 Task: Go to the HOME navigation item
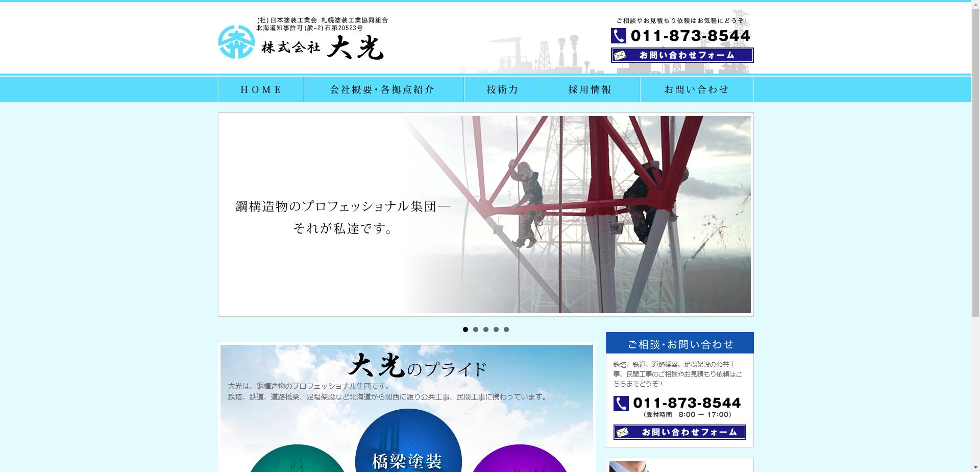click(261, 90)
